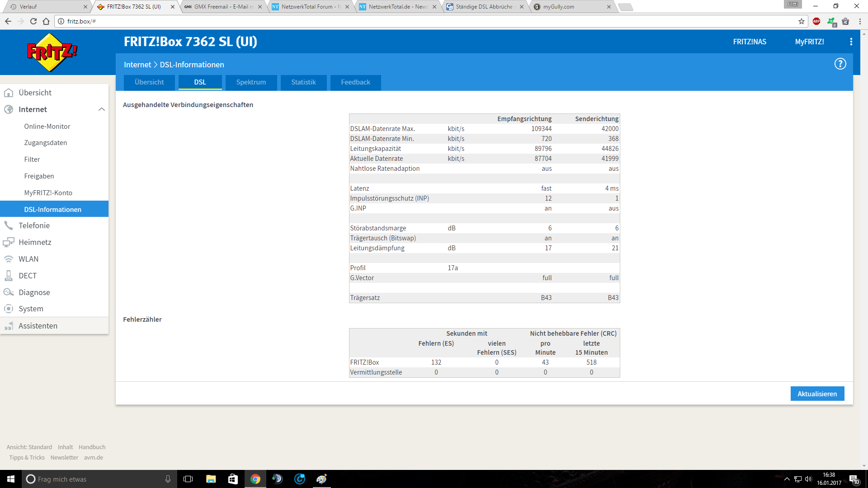
Task: Click the AdBlock Plus extension icon
Action: pyautogui.click(x=816, y=21)
